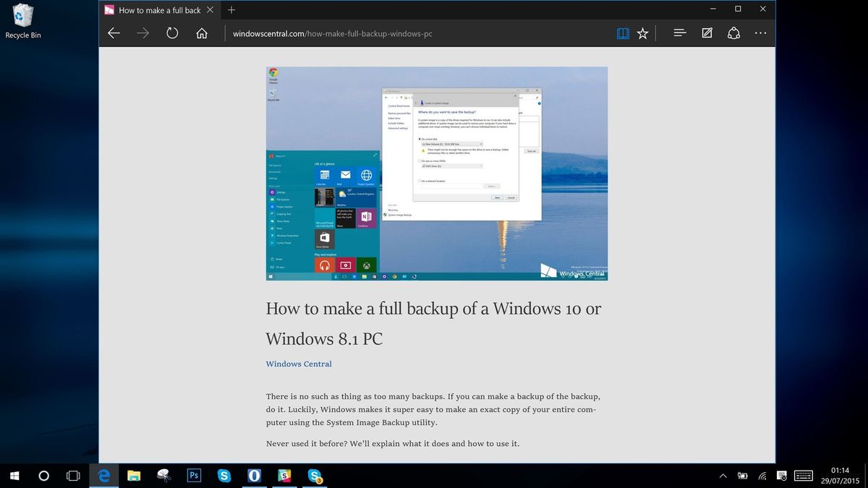Open the More actions menu
Viewport: 868px width, 488px height.
(x=761, y=33)
